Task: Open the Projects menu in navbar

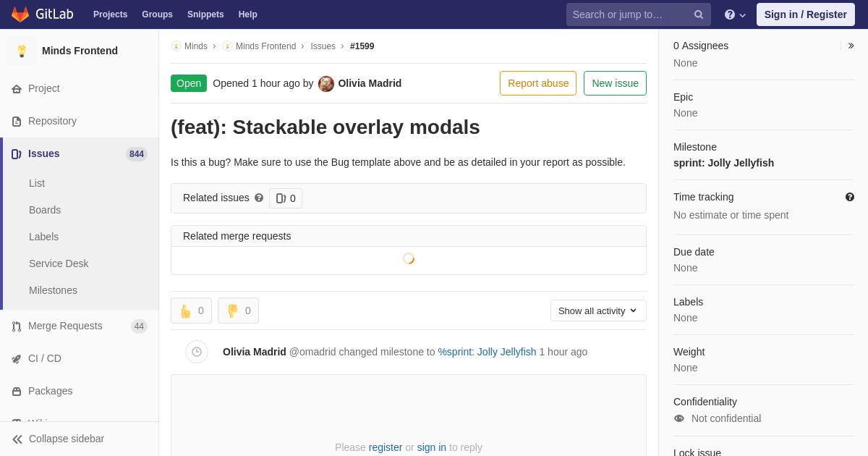Action: (110, 14)
